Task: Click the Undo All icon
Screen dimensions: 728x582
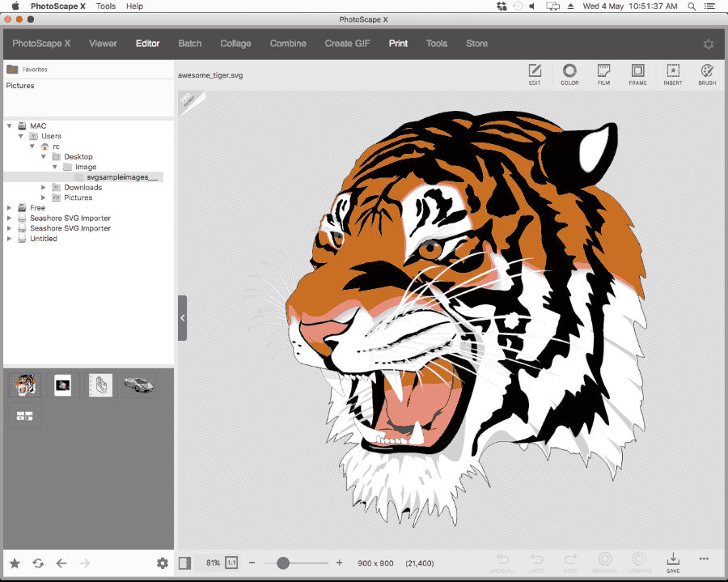Action: [x=502, y=563]
